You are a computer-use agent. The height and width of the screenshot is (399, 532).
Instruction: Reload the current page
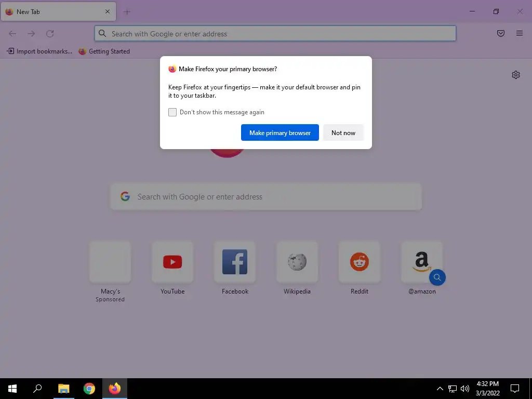tap(50, 34)
